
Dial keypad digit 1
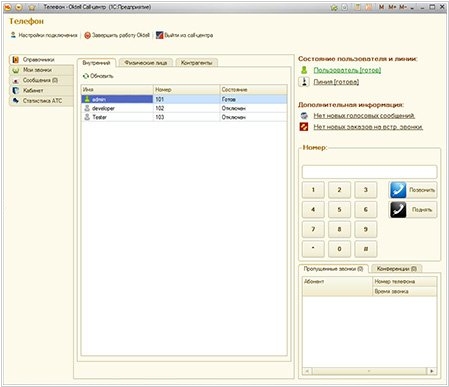313,190
